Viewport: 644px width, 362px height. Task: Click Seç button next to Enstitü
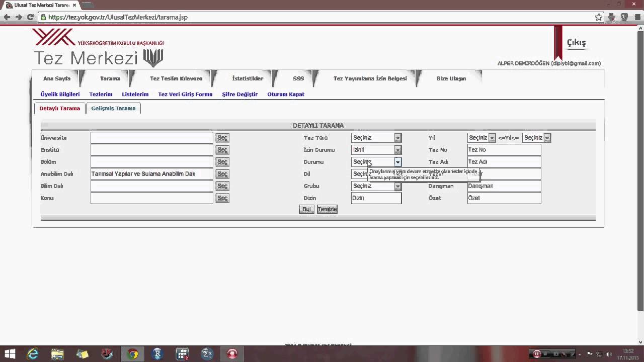coord(222,150)
